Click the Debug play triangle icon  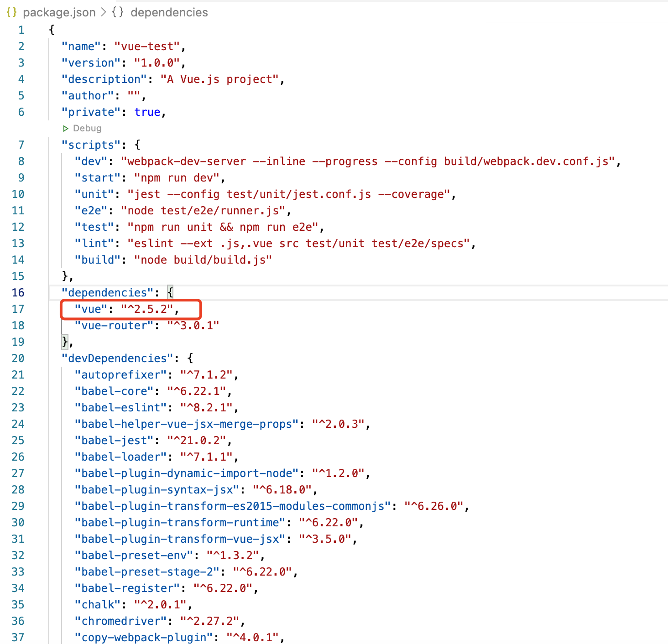pos(66,129)
